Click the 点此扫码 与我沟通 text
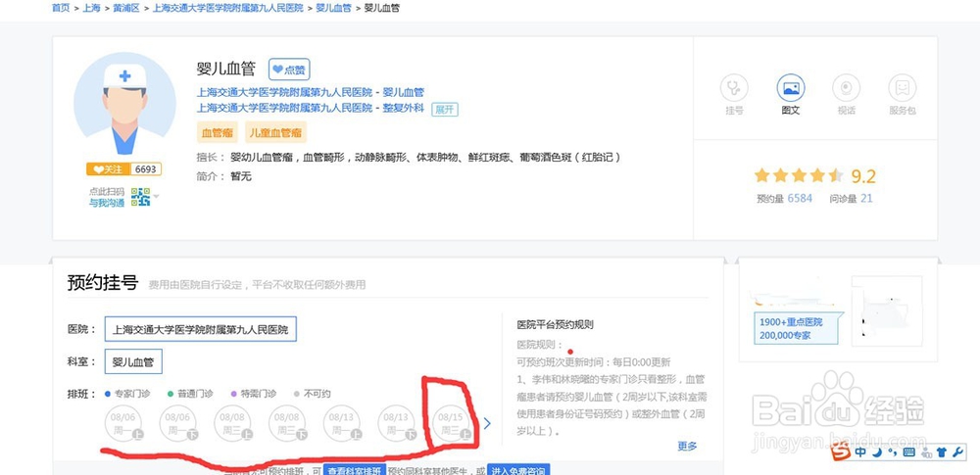The width and height of the screenshot is (980, 475). (106, 197)
